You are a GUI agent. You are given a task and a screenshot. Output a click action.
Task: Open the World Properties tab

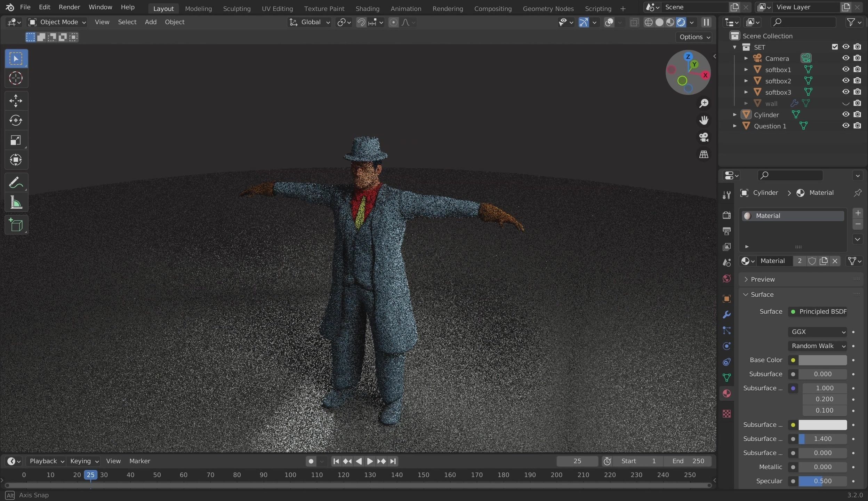click(x=727, y=278)
